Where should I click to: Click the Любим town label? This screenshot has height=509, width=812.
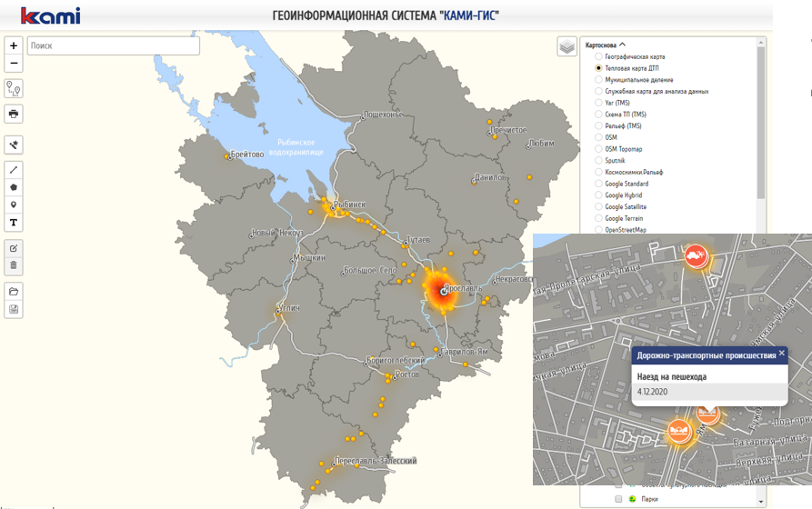coord(541,143)
